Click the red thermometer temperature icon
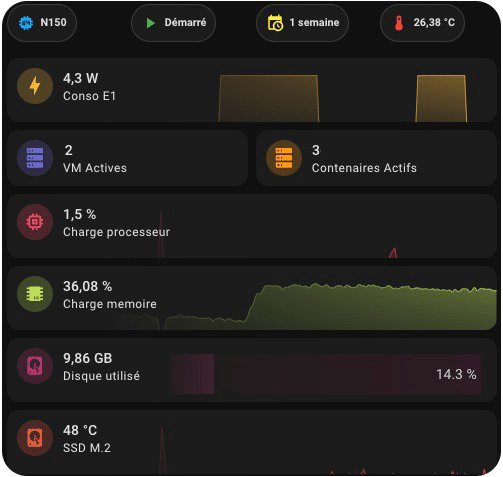 click(x=399, y=23)
